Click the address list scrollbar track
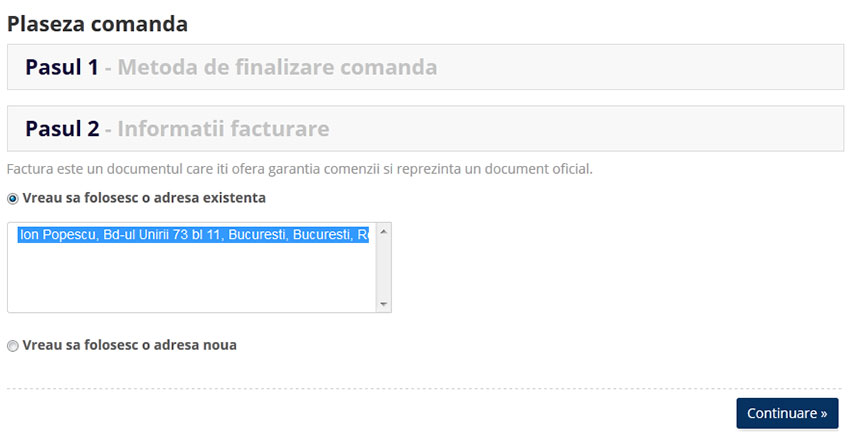This screenshot has width=850, height=442. point(383,267)
